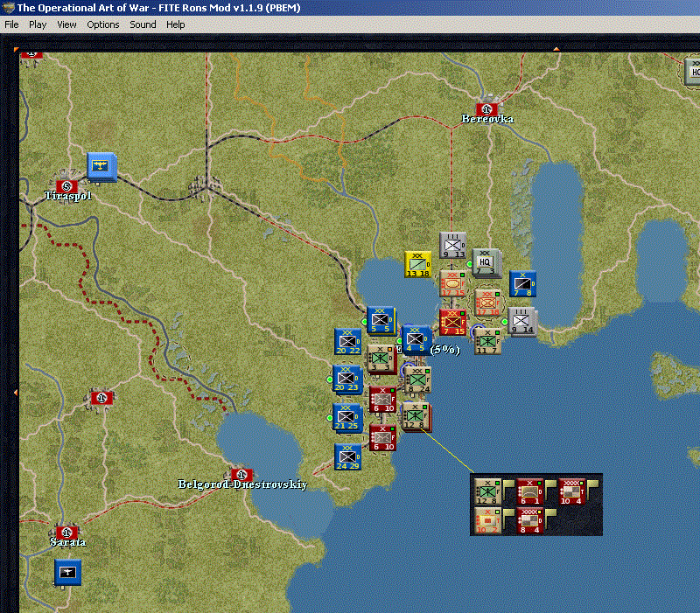Click the Tiraspol city label

pos(68,196)
